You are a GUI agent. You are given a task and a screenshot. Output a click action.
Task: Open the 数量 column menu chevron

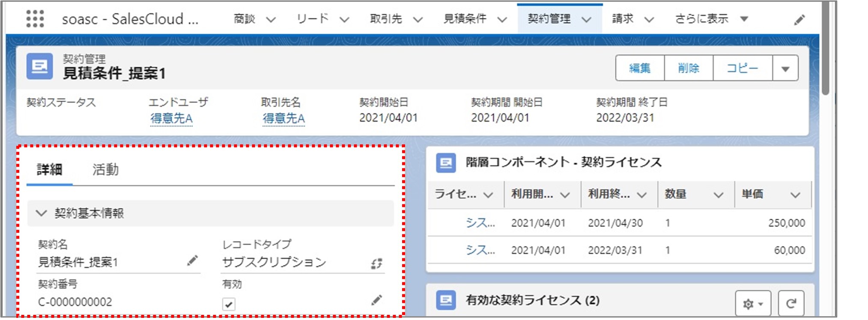[718, 195]
